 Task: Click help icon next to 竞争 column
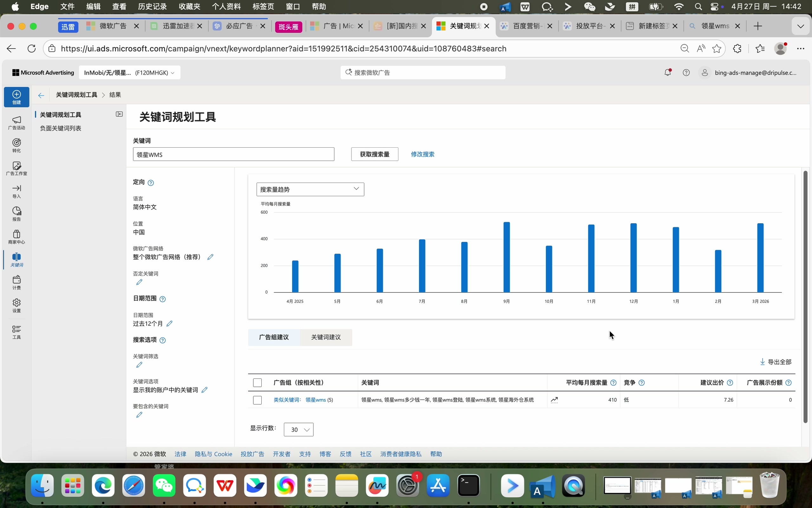(x=642, y=383)
